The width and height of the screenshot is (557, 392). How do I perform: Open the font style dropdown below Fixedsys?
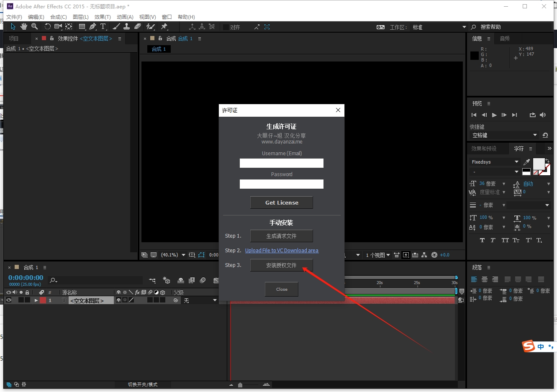pyautogui.click(x=494, y=172)
